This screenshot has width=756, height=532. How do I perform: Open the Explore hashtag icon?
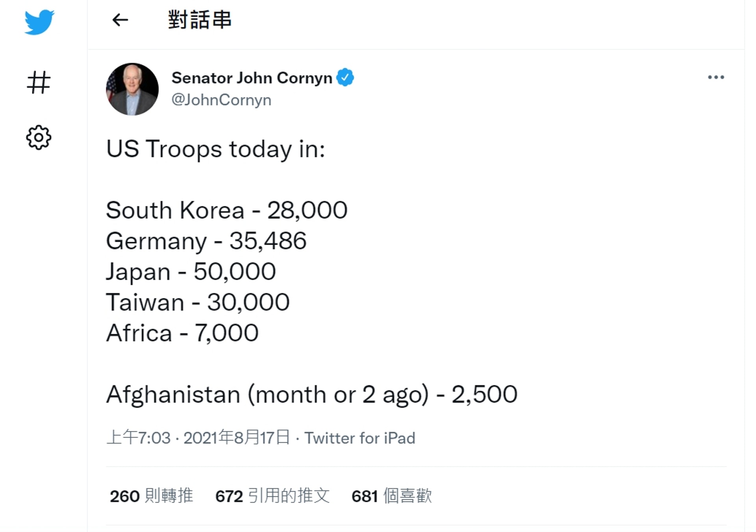coord(39,82)
